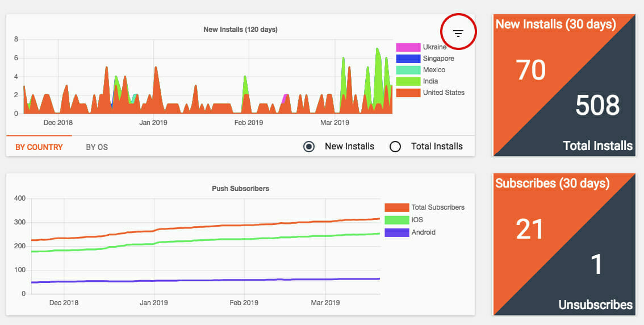Select the New Installs radio button
The width and height of the screenshot is (644, 325).
coord(309,147)
